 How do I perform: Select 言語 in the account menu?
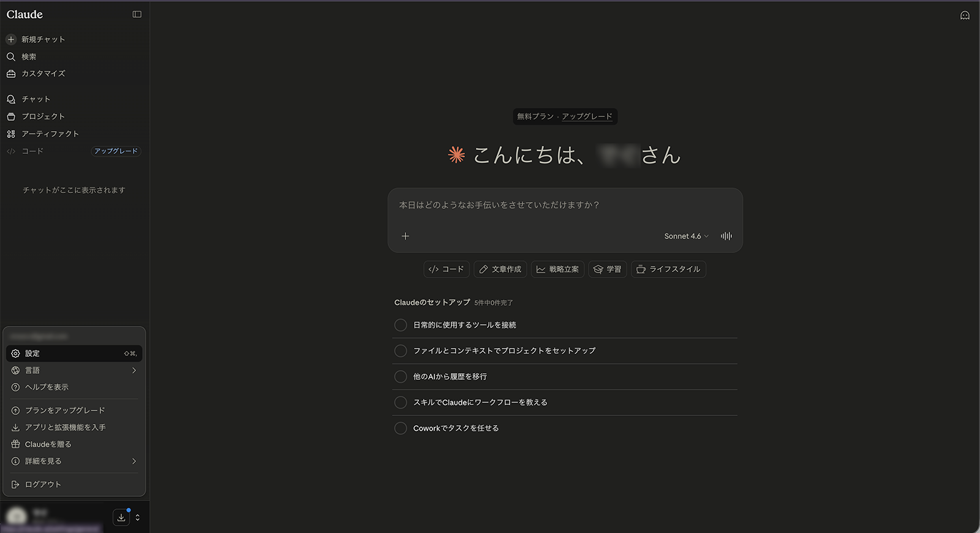pyautogui.click(x=74, y=370)
